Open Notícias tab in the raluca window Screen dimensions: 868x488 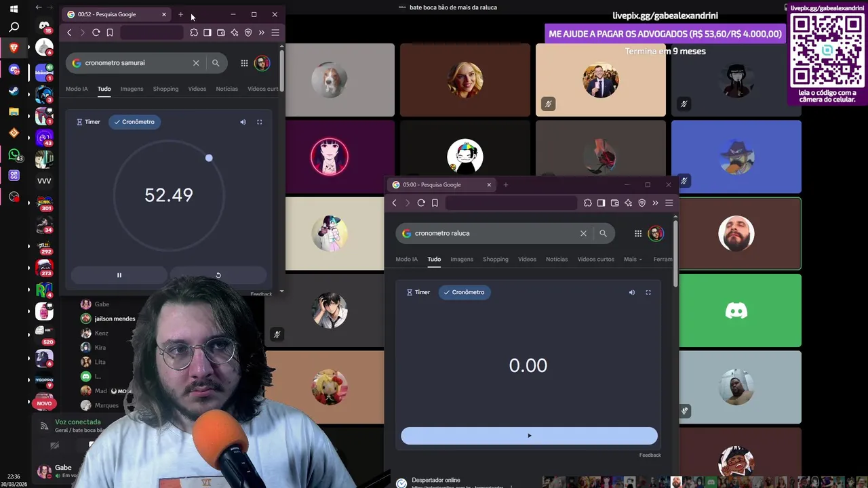tap(557, 259)
